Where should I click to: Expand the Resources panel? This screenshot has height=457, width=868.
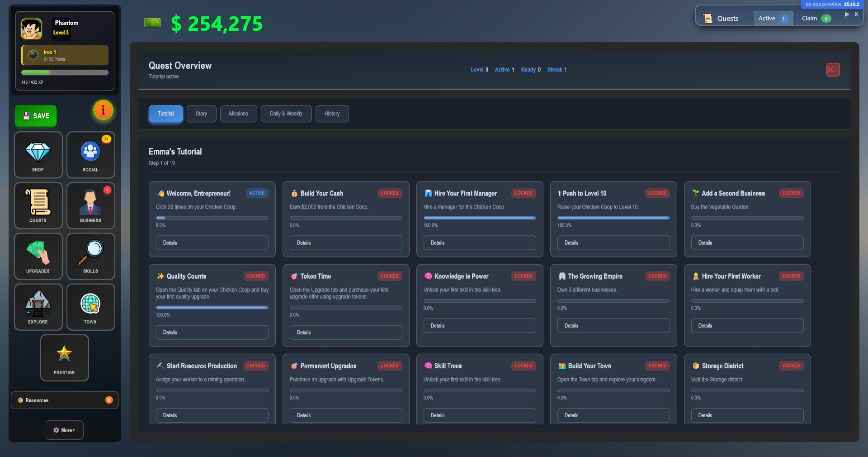(x=65, y=400)
